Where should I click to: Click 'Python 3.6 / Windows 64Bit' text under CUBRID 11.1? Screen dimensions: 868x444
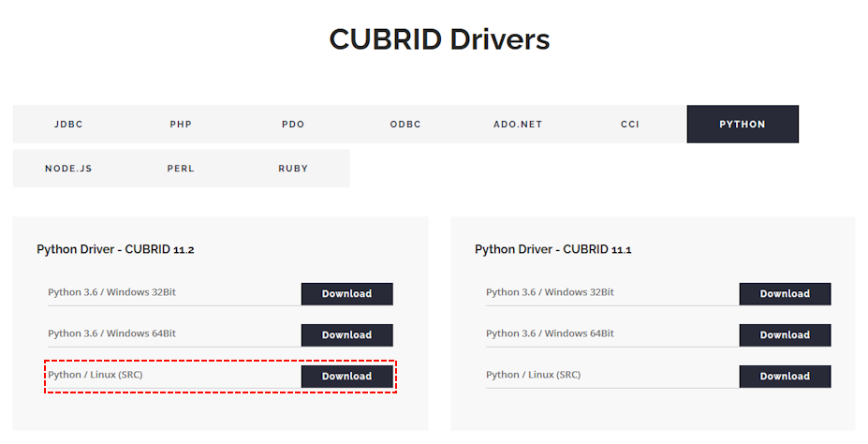(x=550, y=333)
